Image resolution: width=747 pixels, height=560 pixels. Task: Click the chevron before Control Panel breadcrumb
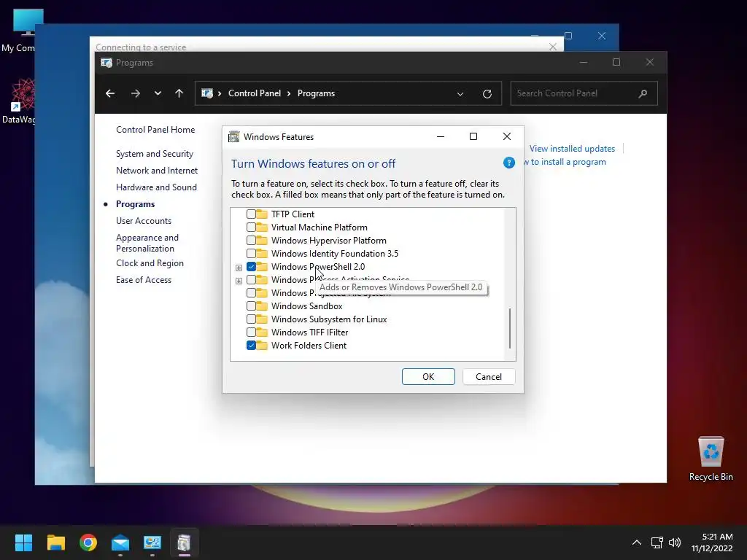click(220, 93)
